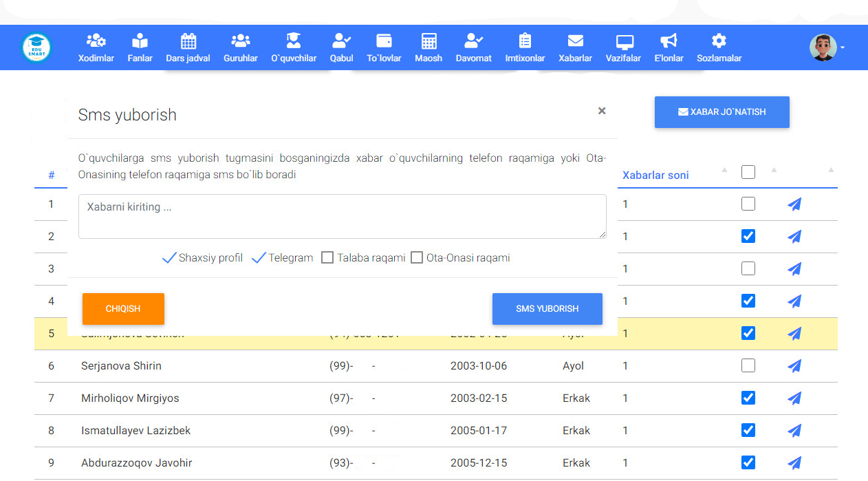
Task: Click the SMS YUBORISH button
Action: coord(547,309)
